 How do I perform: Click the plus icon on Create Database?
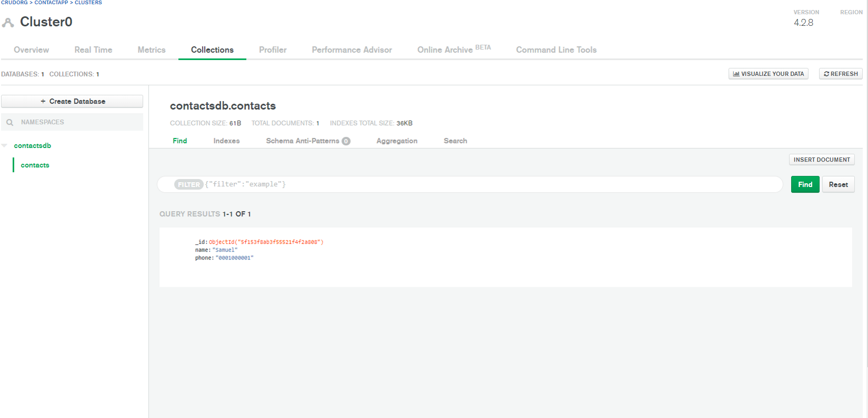pyautogui.click(x=43, y=102)
